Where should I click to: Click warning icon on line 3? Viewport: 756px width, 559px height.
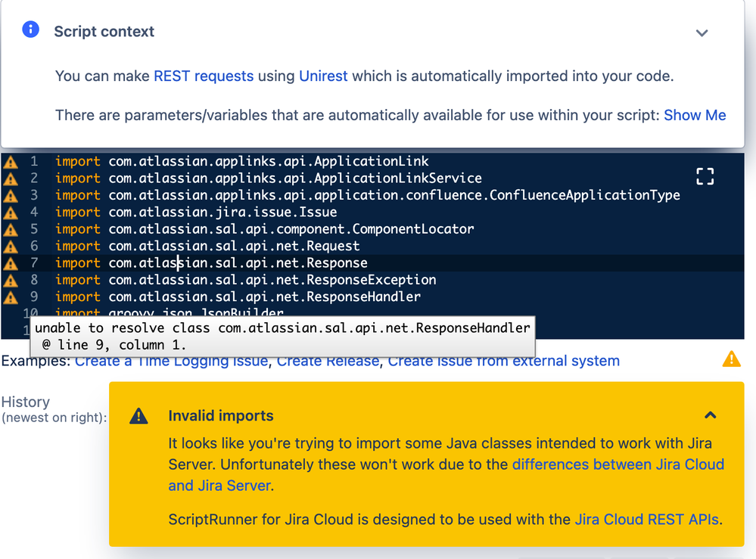pos(11,196)
